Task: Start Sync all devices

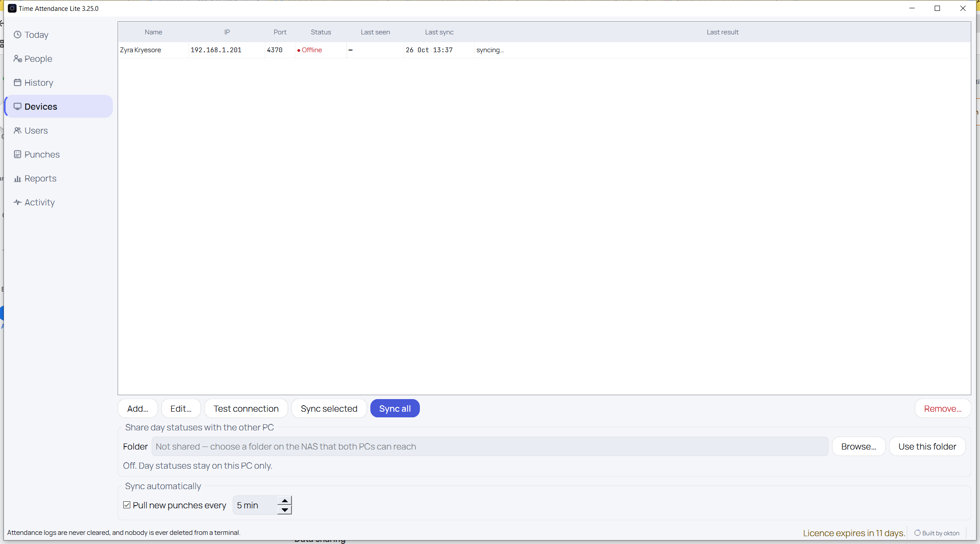Action: (395, 409)
